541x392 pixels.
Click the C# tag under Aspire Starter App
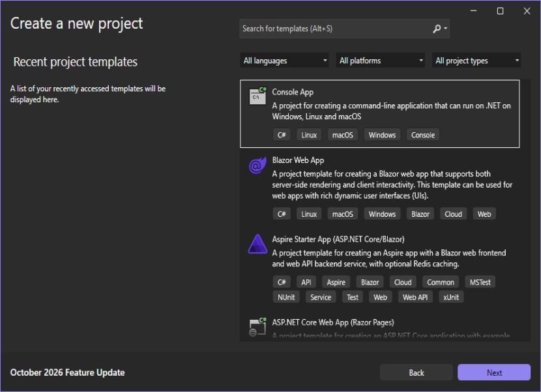pos(282,283)
